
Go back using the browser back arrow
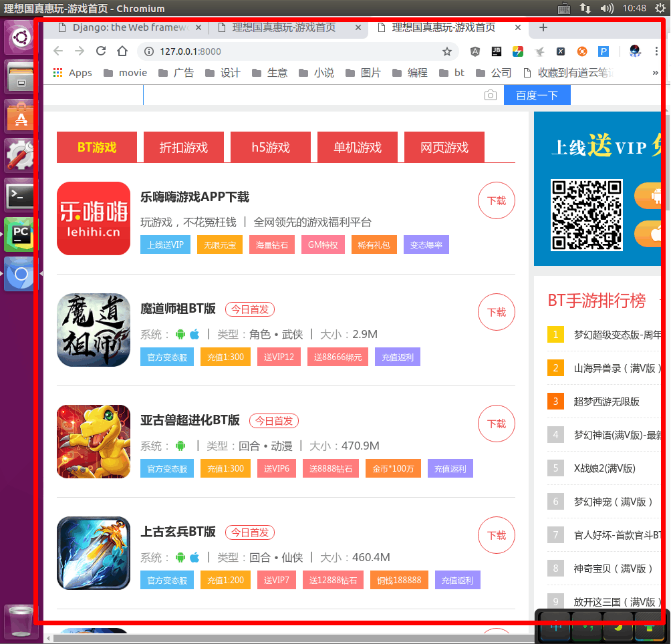coord(58,51)
